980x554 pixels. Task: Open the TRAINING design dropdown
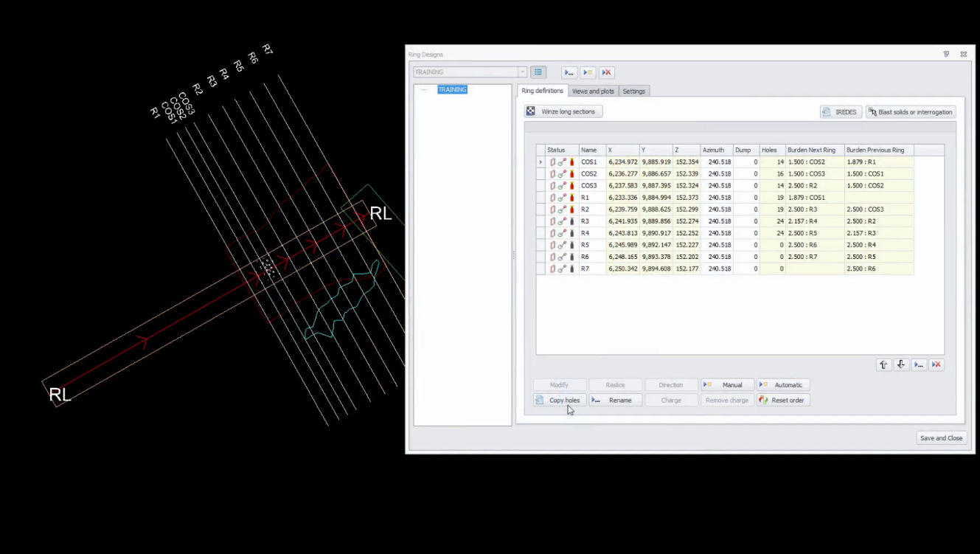point(522,72)
